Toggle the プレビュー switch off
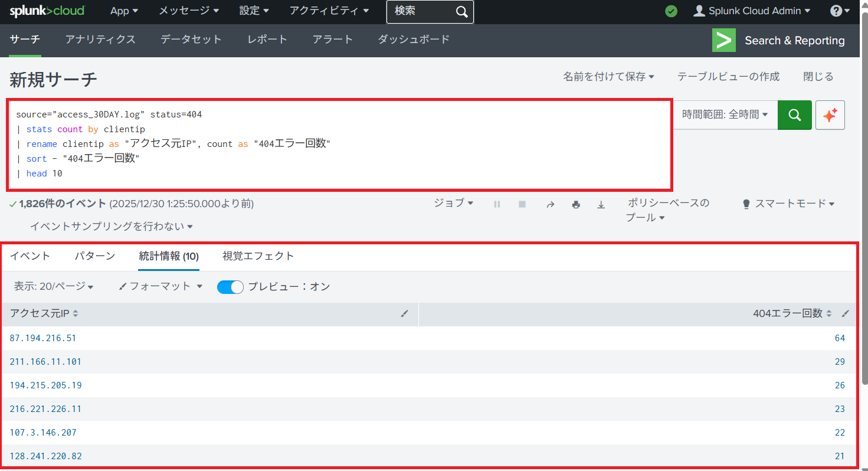Viewport: 868px width, 471px height. [x=230, y=287]
